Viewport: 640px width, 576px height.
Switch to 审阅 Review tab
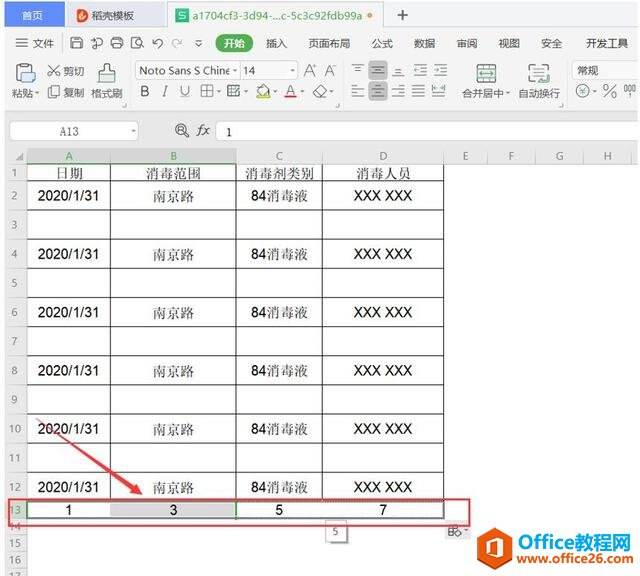click(x=467, y=43)
